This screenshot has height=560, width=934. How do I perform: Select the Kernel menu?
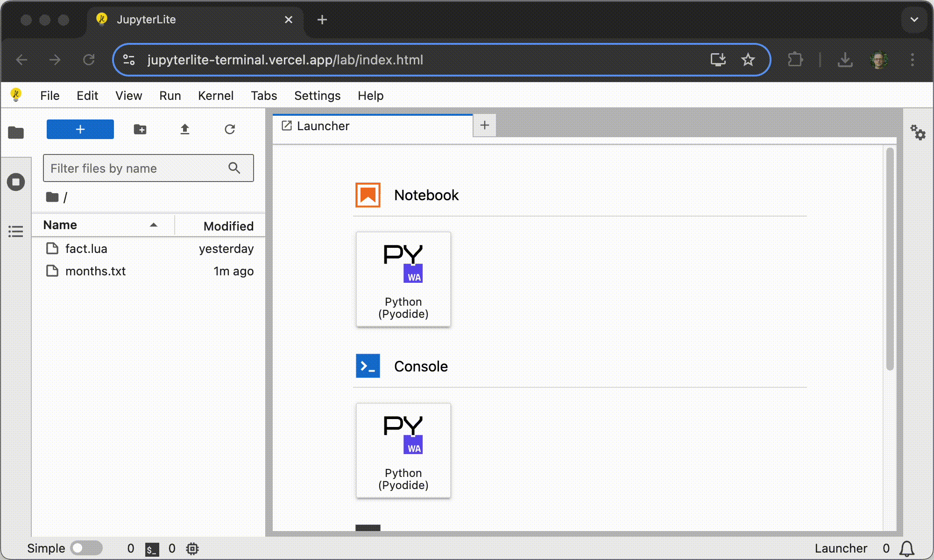coord(215,95)
